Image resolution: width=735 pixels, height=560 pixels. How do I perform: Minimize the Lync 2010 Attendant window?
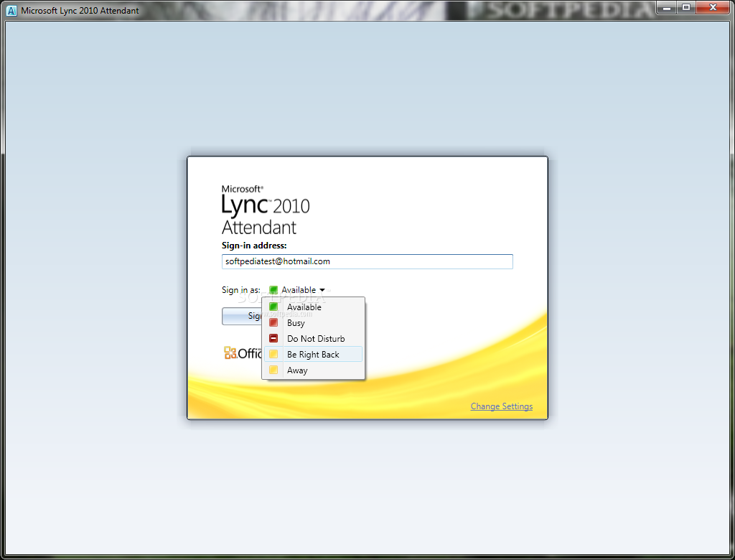click(x=667, y=7)
